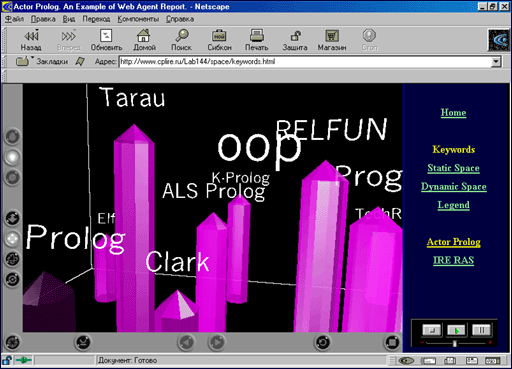Follow the Dynamic Space link
The image size is (512, 369).
coord(454,186)
